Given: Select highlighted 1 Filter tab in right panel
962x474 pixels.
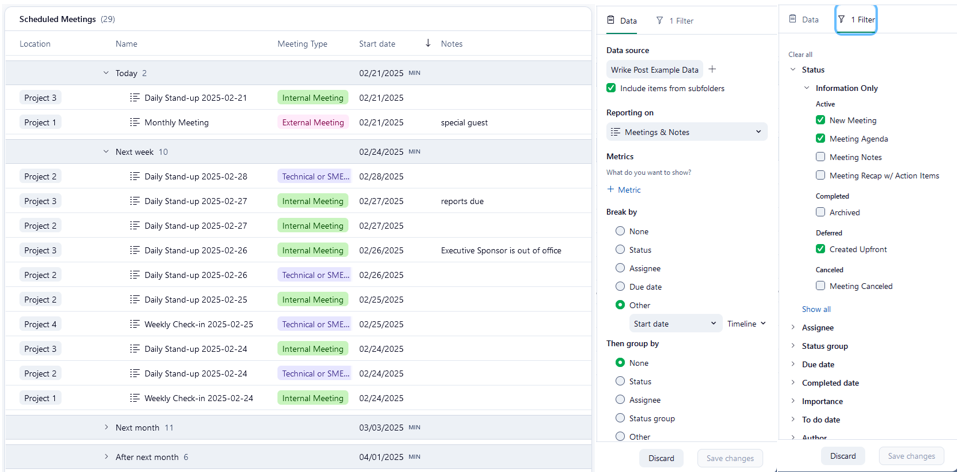Looking at the screenshot, I should pos(856,20).
